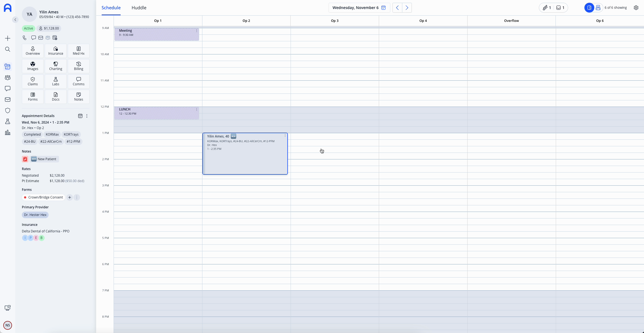Toggle provider view icon
644x333 pixels.
point(598,8)
